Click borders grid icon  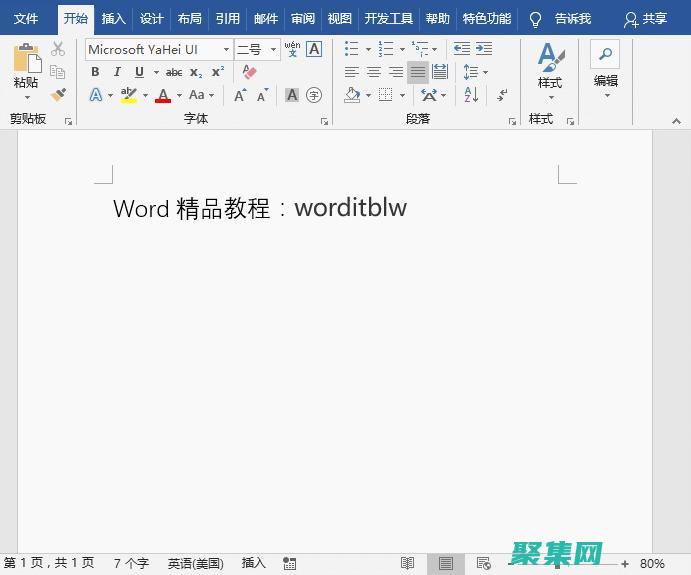pos(386,95)
